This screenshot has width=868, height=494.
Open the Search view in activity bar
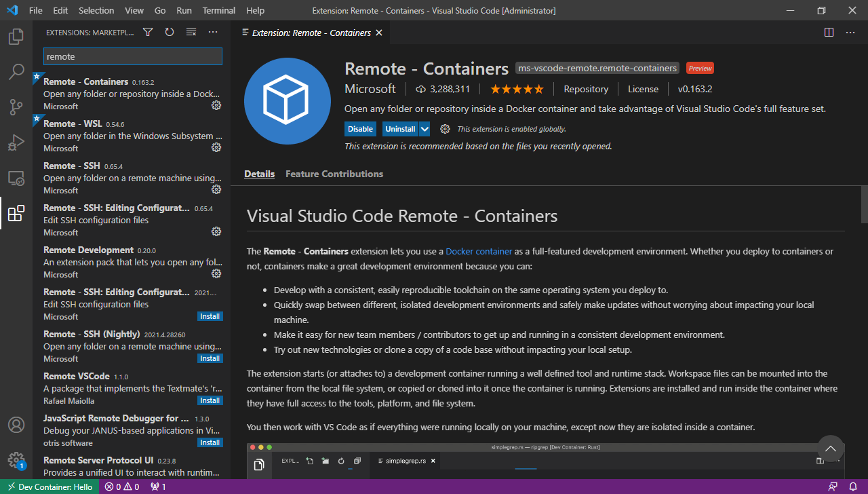tap(16, 72)
